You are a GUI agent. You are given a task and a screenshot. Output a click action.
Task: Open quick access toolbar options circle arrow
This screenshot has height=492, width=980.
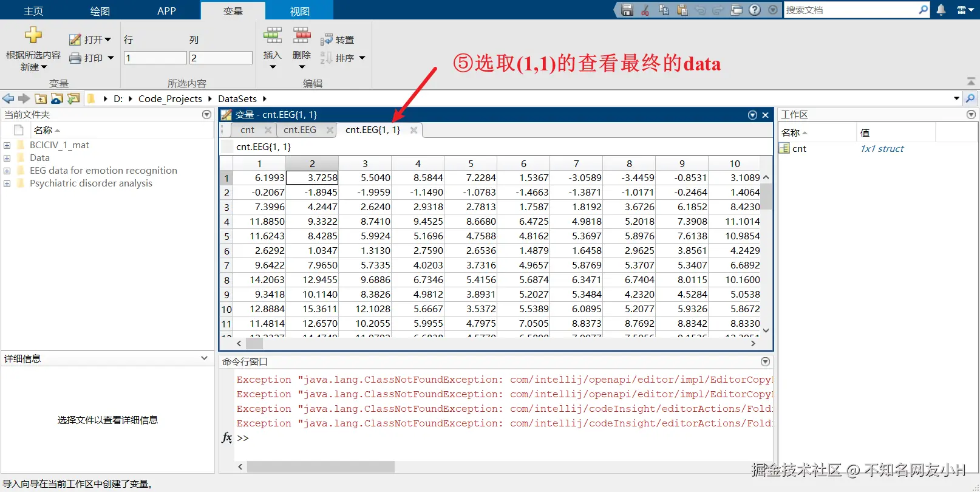(773, 10)
